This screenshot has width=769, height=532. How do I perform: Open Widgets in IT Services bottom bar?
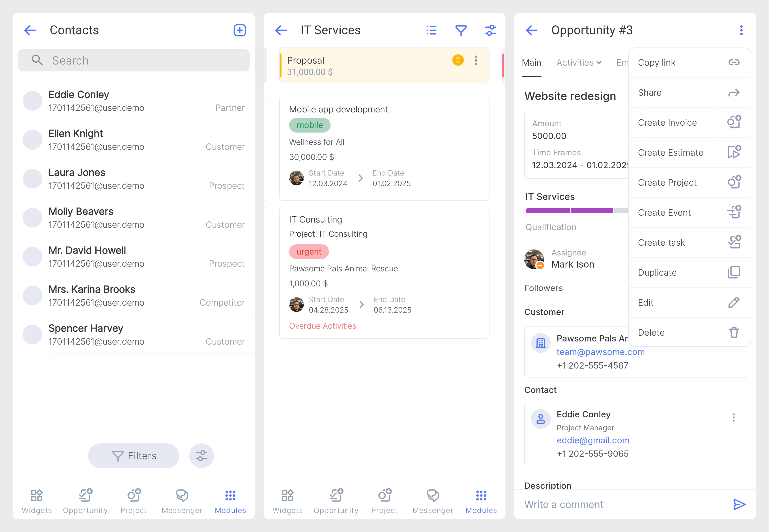[287, 502]
